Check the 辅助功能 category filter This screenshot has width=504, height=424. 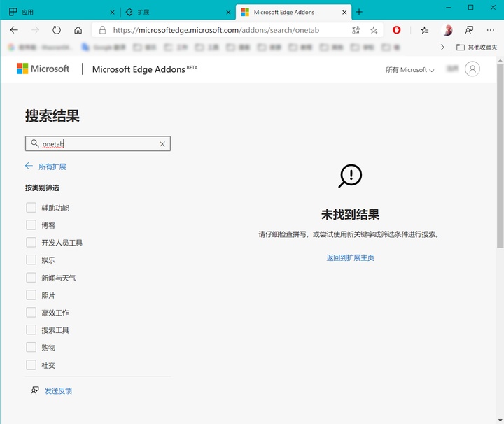pos(31,208)
